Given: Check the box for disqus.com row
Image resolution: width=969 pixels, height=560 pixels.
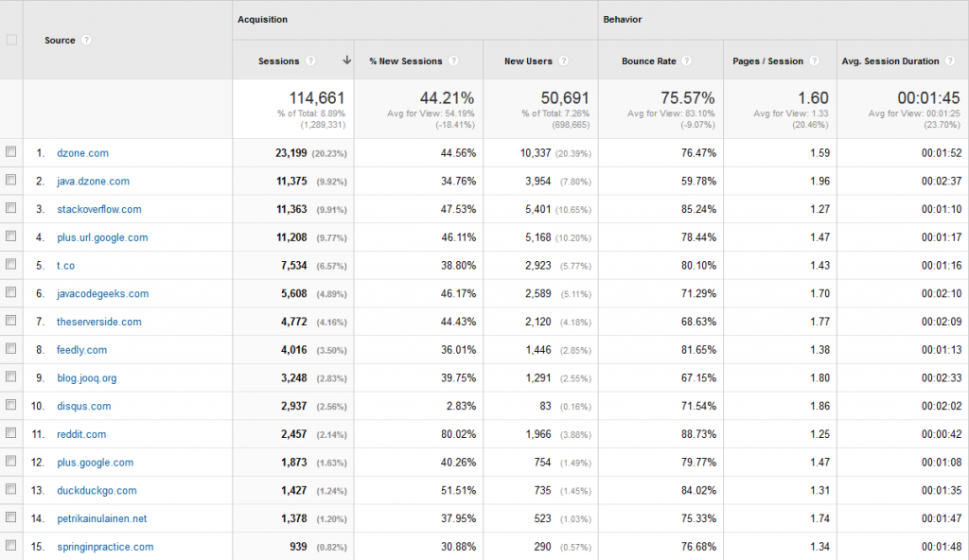Looking at the screenshot, I should pos(11,405).
